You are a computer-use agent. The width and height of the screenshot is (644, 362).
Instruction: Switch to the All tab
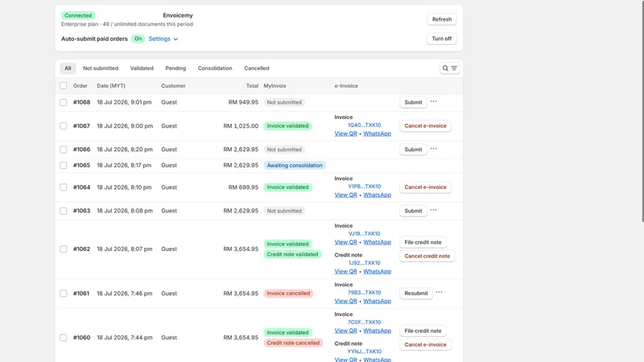pyautogui.click(x=68, y=68)
